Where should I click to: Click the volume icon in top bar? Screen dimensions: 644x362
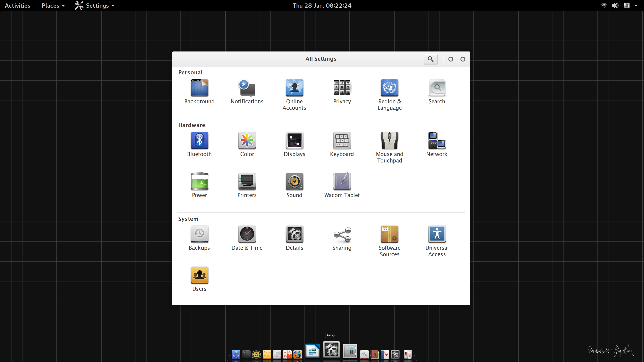point(615,5)
